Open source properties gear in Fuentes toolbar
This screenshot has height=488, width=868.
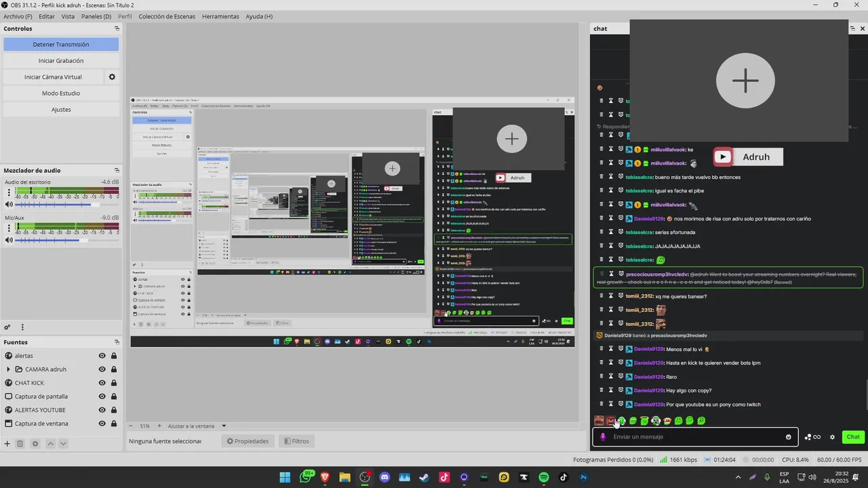pyautogui.click(x=35, y=443)
